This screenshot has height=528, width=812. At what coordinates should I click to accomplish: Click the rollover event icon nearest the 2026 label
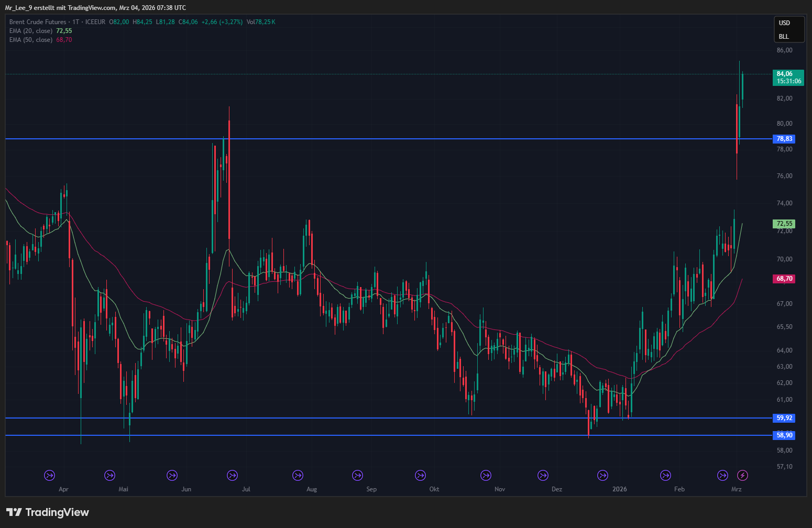pos(603,475)
